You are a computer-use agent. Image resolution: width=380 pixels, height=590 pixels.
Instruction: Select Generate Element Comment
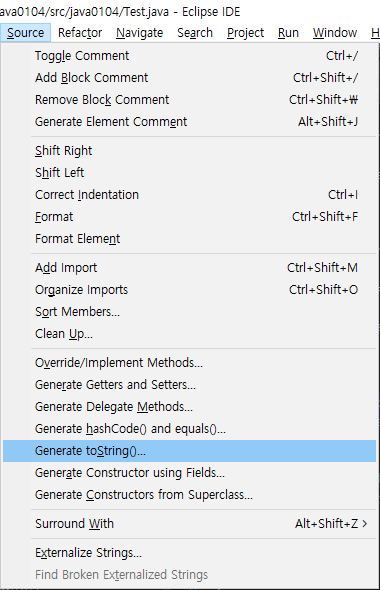click(x=189, y=122)
